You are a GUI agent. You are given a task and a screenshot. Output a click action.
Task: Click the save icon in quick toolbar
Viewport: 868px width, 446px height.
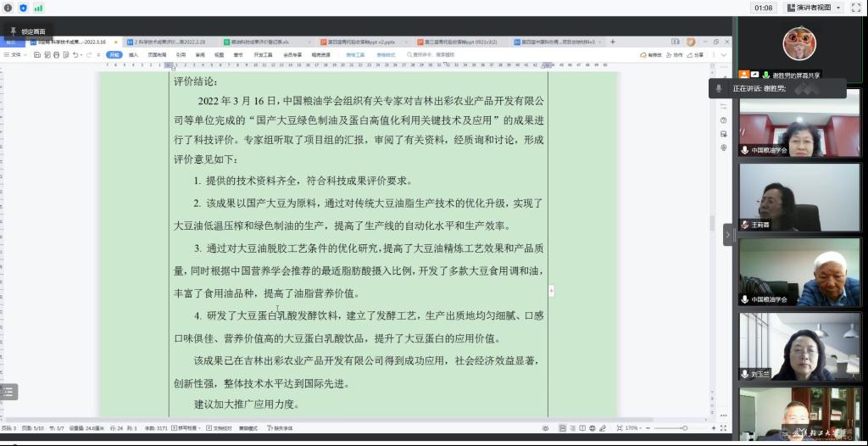coord(37,55)
